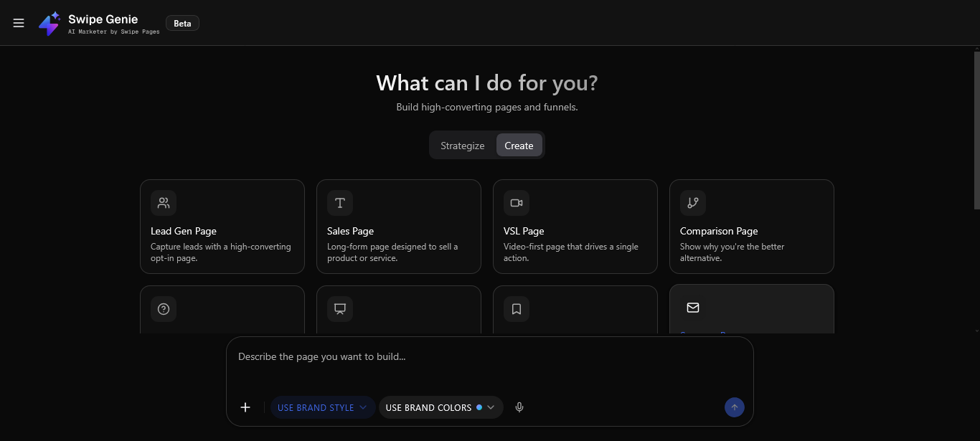The height and width of the screenshot is (441, 980).
Task: Select the presentation screen icon card
Action: click(x=339, y=308)
